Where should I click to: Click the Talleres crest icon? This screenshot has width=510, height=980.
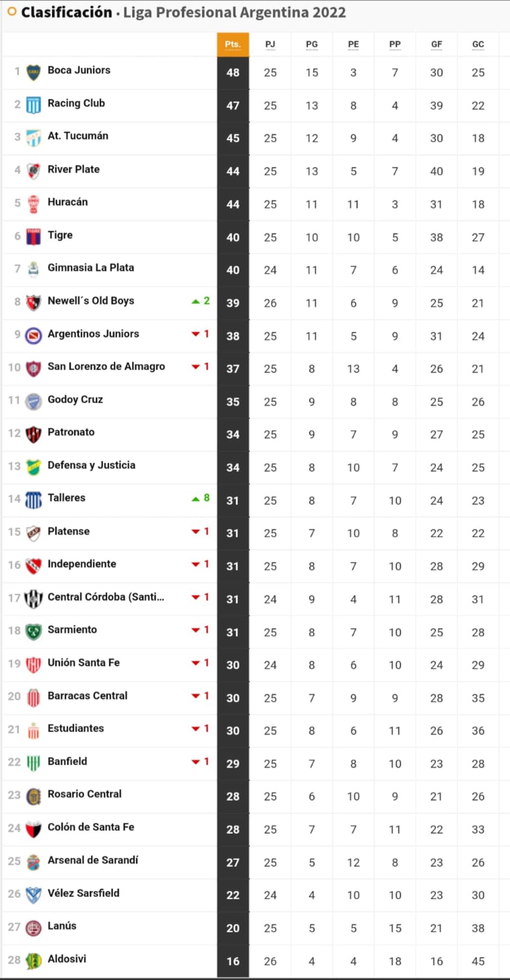[33, 500]
